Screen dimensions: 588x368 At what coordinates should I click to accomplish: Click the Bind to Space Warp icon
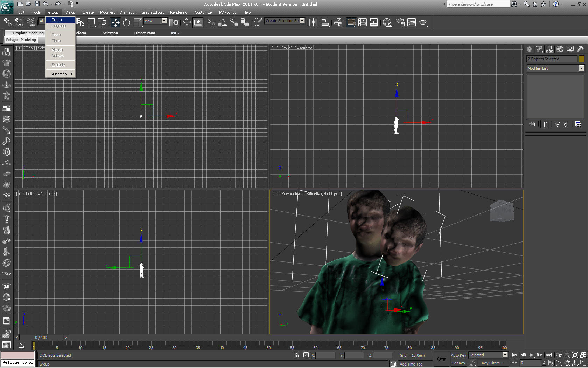click(31, 22)
